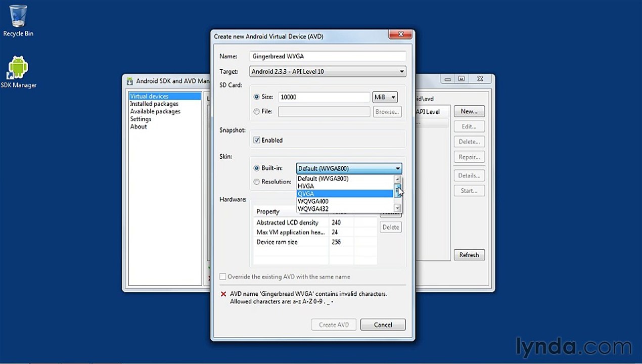Viewport: 642px width, 364px height.
Task: Click the Start... button in AVD Manager
Action: tap(469, 191)
